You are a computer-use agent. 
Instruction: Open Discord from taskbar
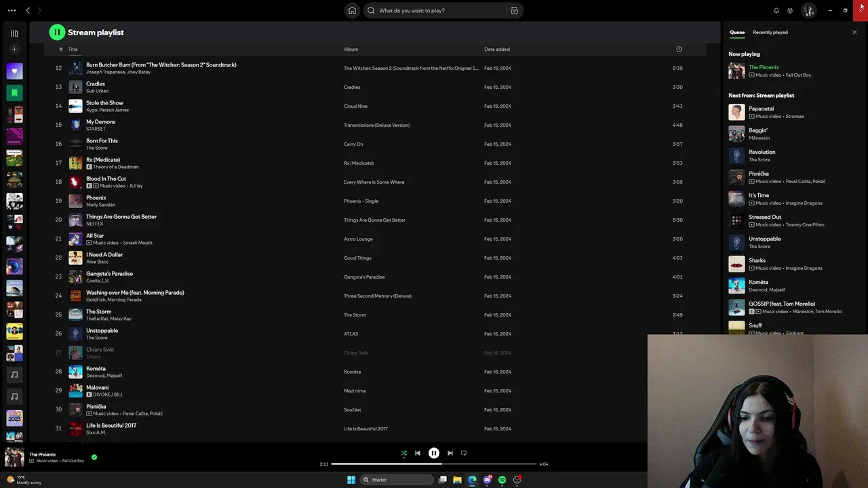tap(488, 480)
